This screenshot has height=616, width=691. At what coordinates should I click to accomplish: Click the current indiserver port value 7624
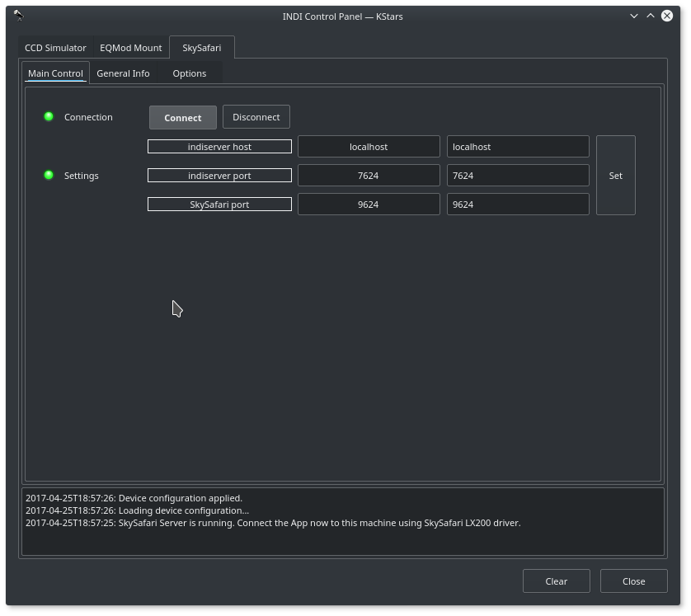[x=369, y=176]
